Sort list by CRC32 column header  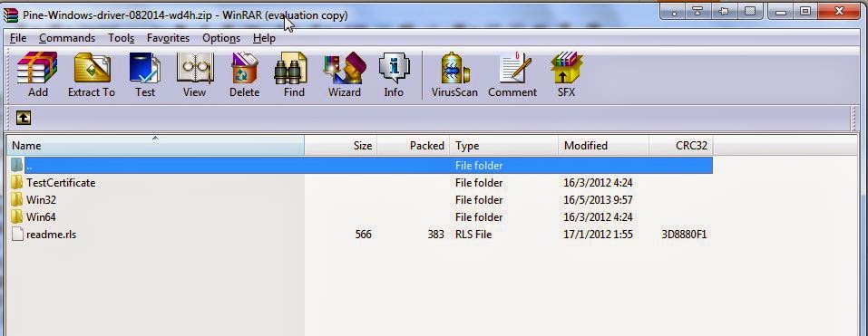pyautogui.click(x=681, y=145)
